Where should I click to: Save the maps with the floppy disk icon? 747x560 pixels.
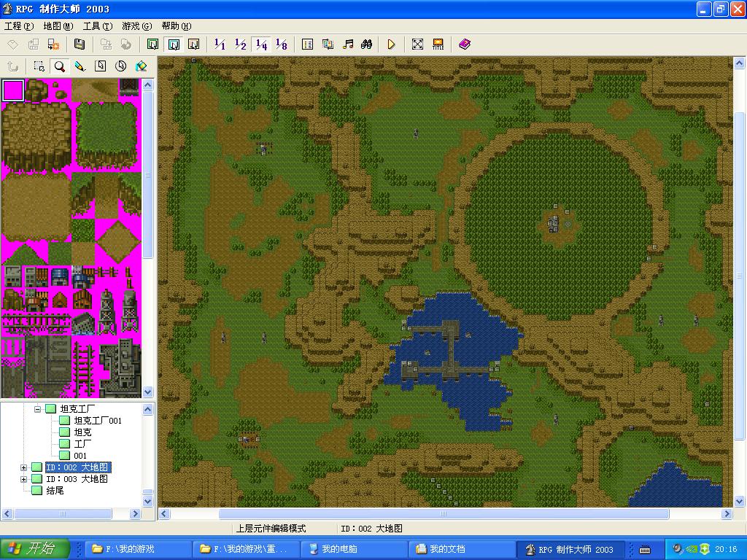80,44
